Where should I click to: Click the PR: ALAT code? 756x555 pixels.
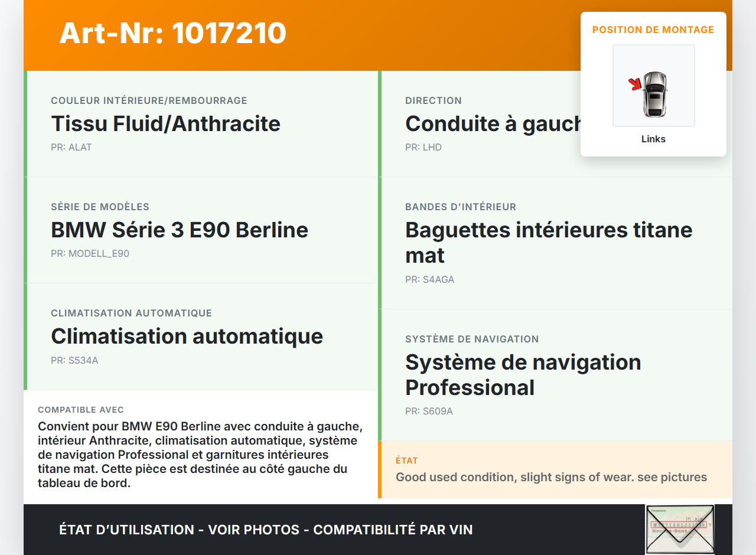(x=71, y=148)
